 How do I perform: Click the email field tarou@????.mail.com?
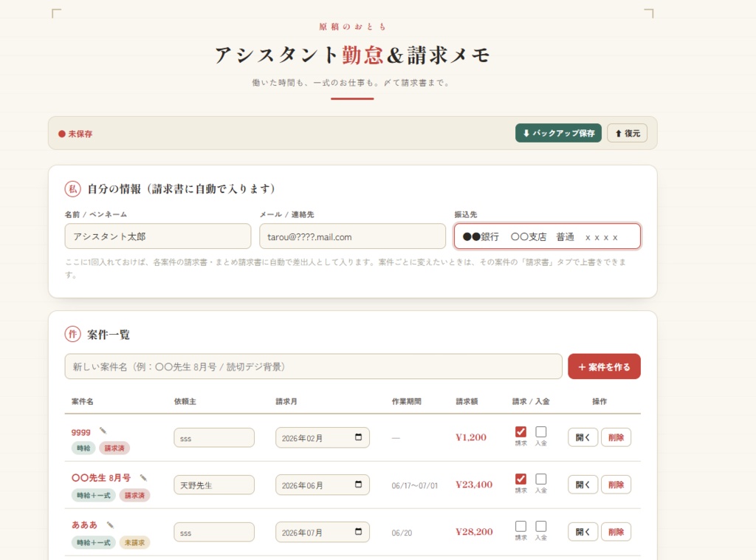click(352, 236)
